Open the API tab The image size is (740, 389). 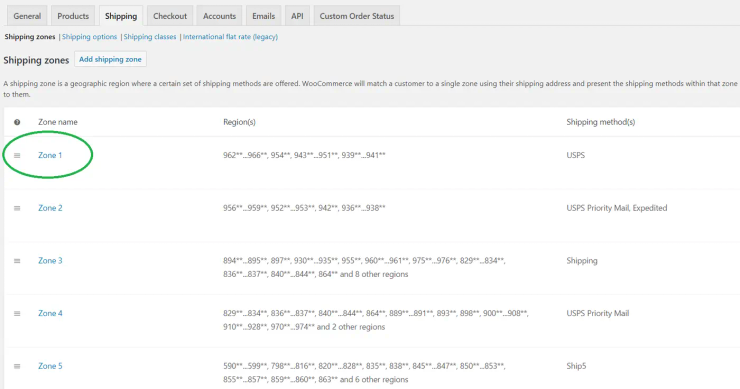click(297, 16)
